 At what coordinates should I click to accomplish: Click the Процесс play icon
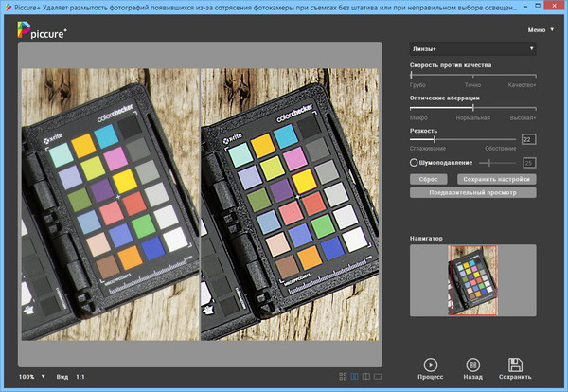pyautogui.click(x=430, y=364)
